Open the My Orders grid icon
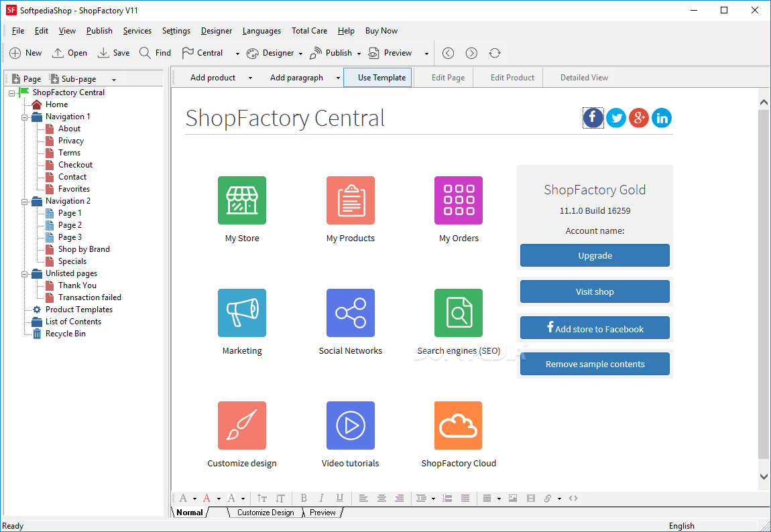 (x=459, y=200)
